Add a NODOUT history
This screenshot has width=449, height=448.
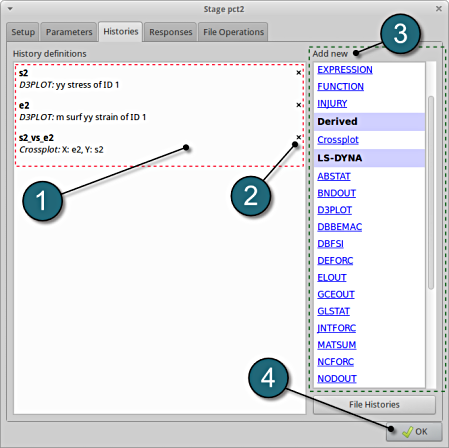(x=337, y=379)
